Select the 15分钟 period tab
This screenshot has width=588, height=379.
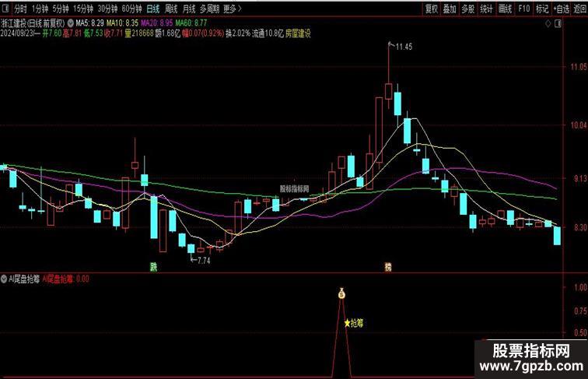[x=83, y=9]
